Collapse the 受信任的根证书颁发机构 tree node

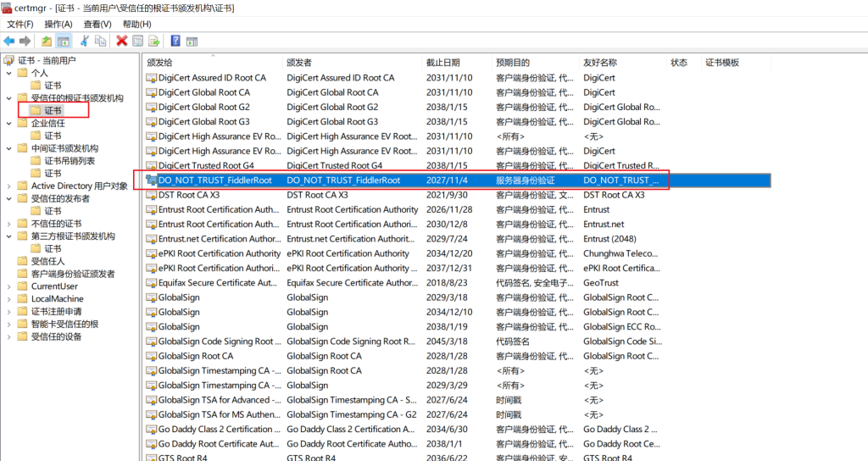(x=8, y=98)
